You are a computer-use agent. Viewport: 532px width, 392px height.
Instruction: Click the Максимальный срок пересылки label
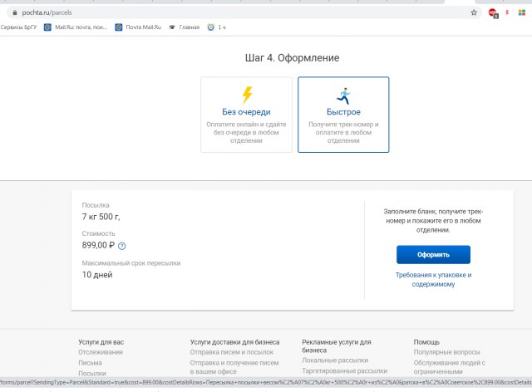[x=131, y=263]
